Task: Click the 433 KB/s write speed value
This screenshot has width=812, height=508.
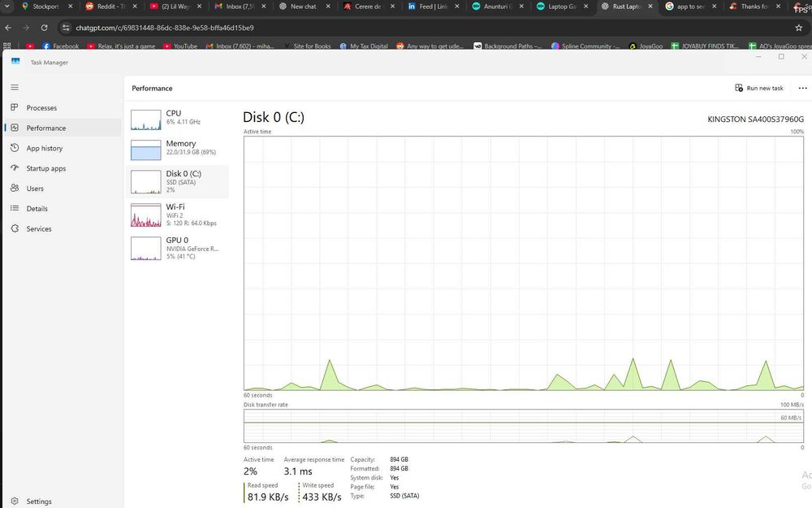Action: [322, 497]
